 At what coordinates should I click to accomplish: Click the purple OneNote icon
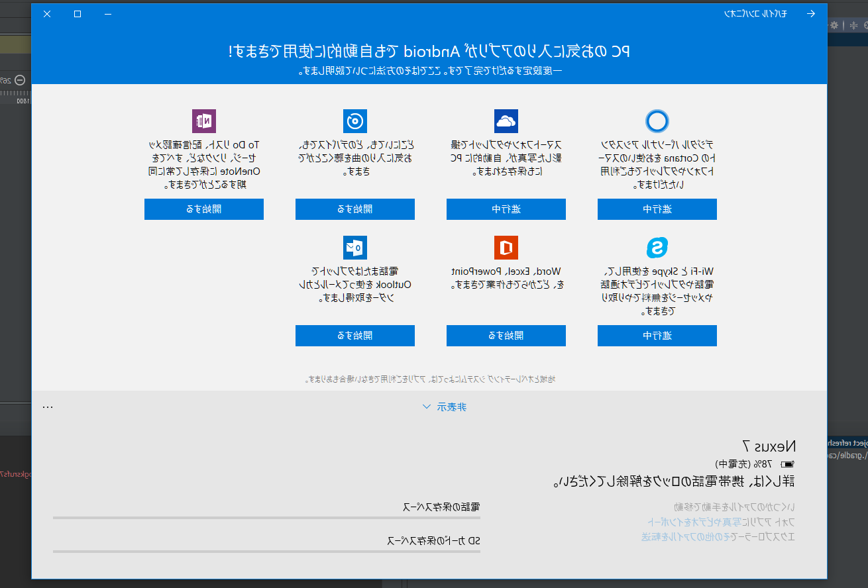point(204,121)
